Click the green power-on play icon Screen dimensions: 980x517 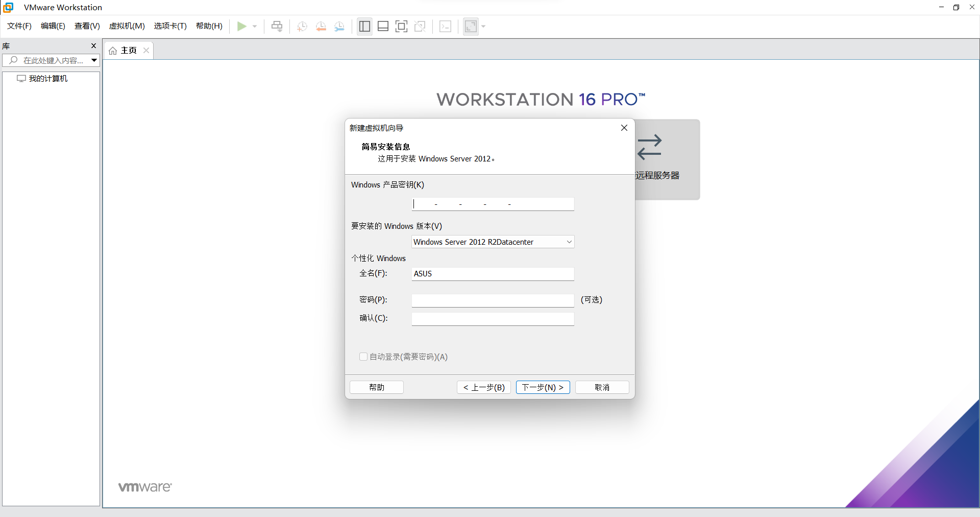pos(242,26)
